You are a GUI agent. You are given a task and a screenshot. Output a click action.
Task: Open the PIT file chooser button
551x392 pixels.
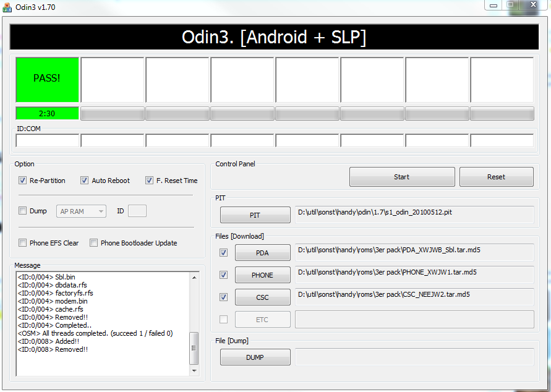255,215
